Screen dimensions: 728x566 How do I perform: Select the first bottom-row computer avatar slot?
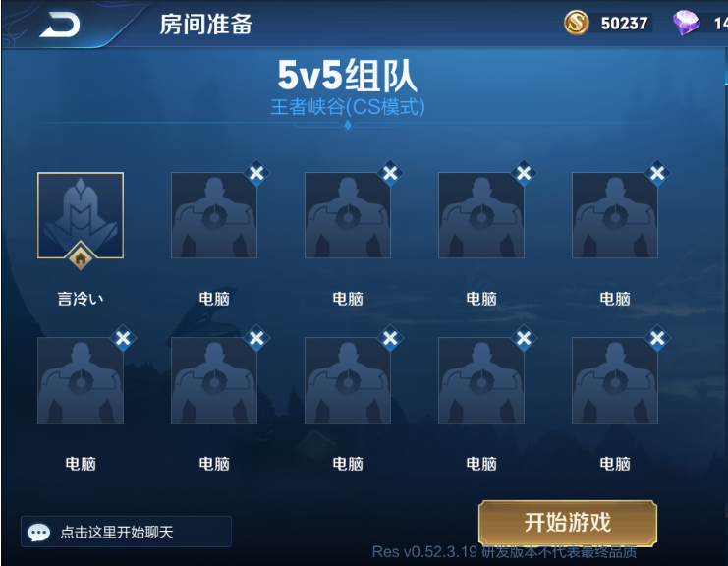click(x=81, y=380)
